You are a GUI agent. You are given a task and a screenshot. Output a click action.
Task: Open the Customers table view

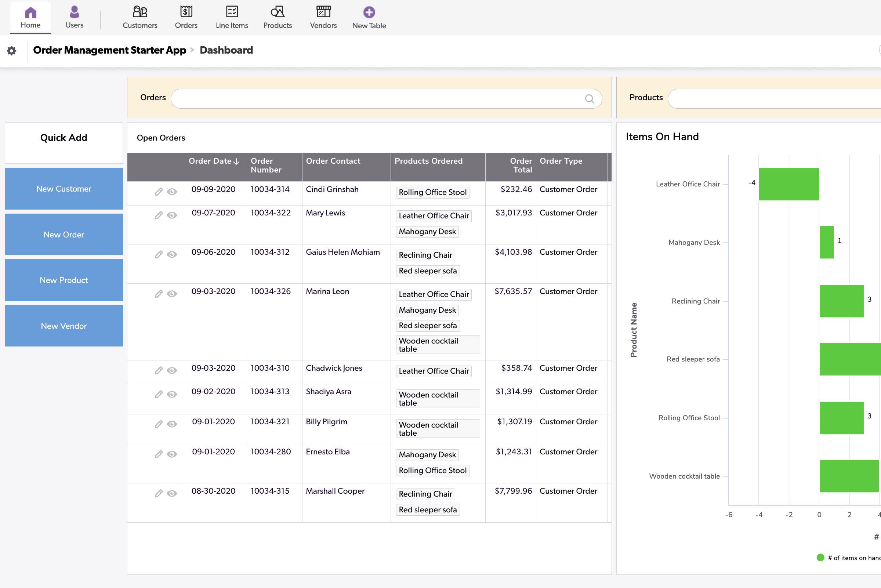140,17
